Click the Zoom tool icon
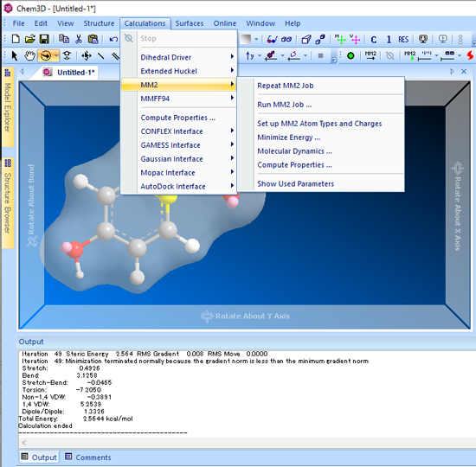The height and width of the screenshot is (467, 476). pos(67,55)
